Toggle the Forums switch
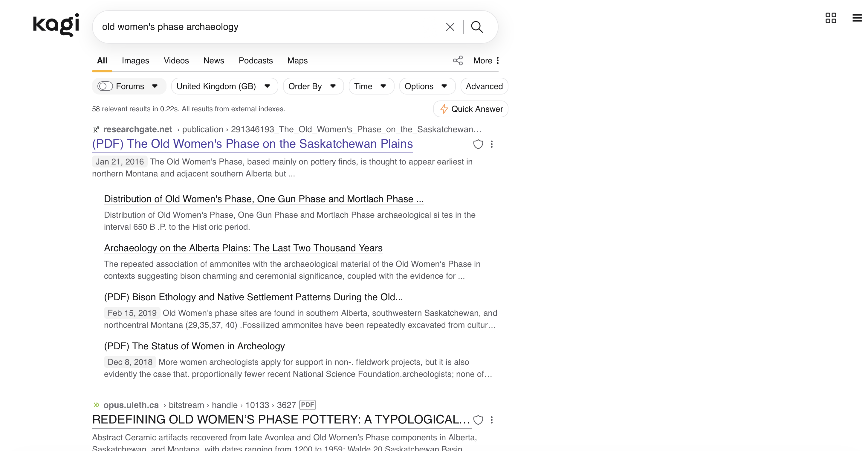 tap(105, 86)
